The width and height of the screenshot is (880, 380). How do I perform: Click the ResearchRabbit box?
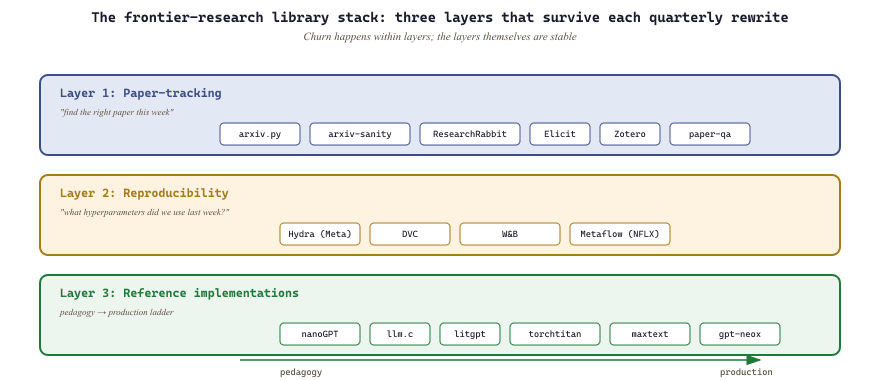coord(470,134)
